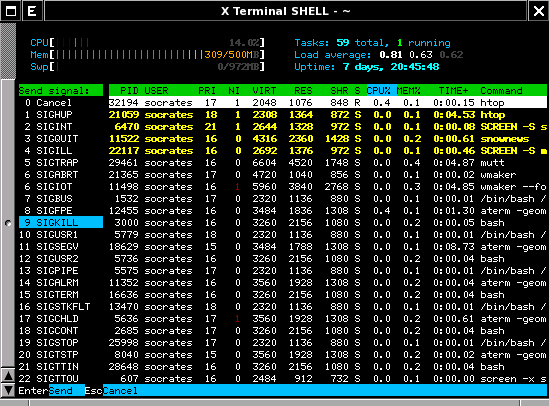Select SIGALRM in signal list

pos(61,283)
